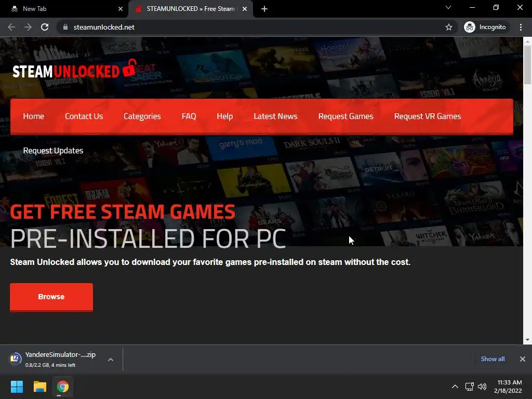The height and width of the screenshot is (399, 532).
Task: Open the Categories menu
Action: click(142, 116)
